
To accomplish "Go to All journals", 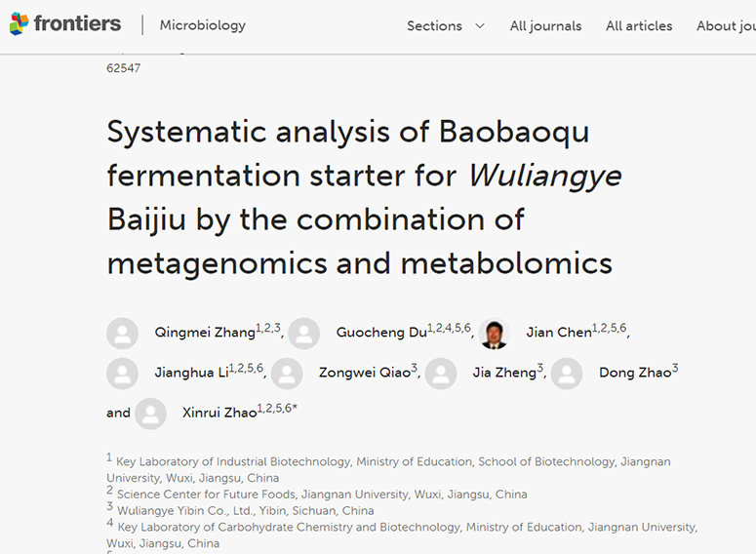I will 545,26.
